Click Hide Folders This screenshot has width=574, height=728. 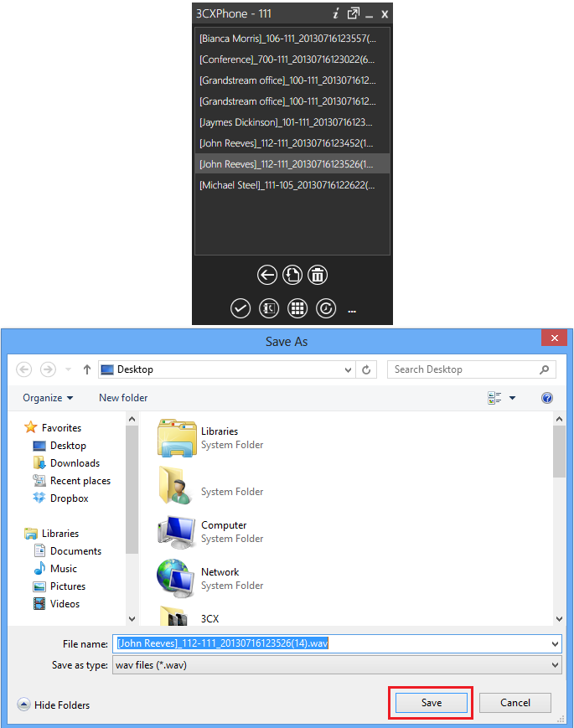[54, 705]
